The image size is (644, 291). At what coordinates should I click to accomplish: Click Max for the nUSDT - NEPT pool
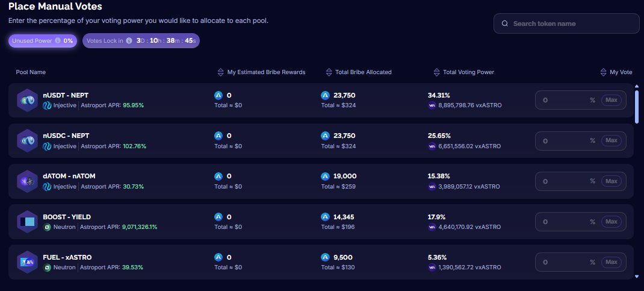point(611,100)
